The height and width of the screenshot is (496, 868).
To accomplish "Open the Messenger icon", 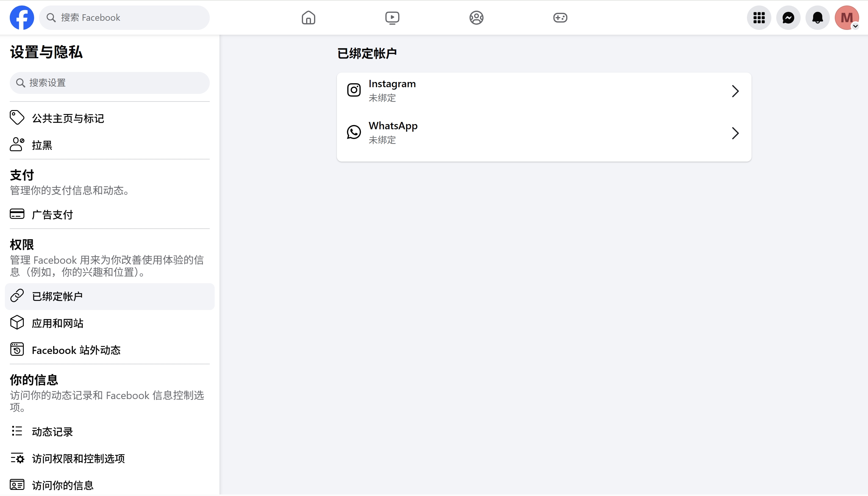I will click(x=788, y=17).
